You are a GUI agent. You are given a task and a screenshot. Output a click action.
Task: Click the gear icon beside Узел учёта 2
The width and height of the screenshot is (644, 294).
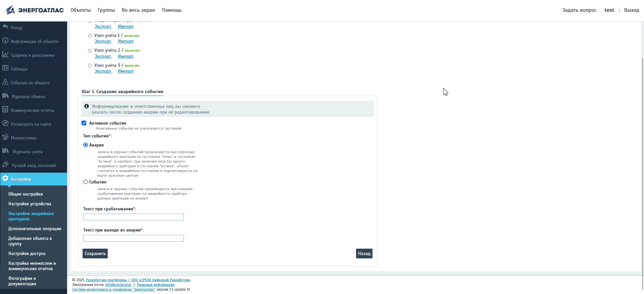click(x=90, y=51)
